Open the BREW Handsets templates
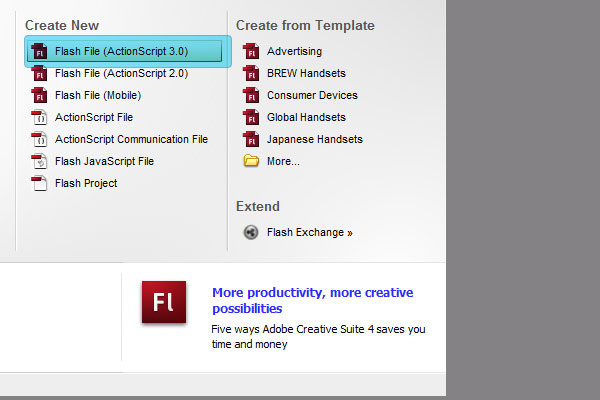 coord(306,73)
